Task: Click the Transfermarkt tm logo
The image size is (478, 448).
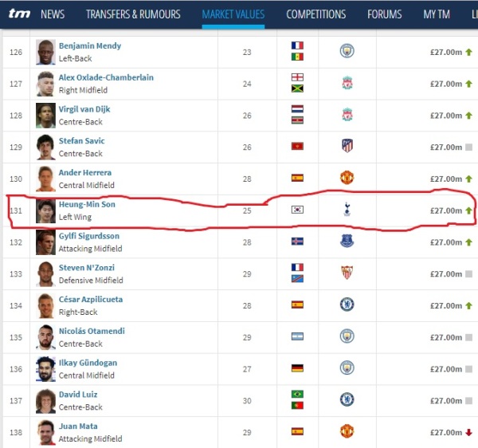Action: tap(19, 14)
